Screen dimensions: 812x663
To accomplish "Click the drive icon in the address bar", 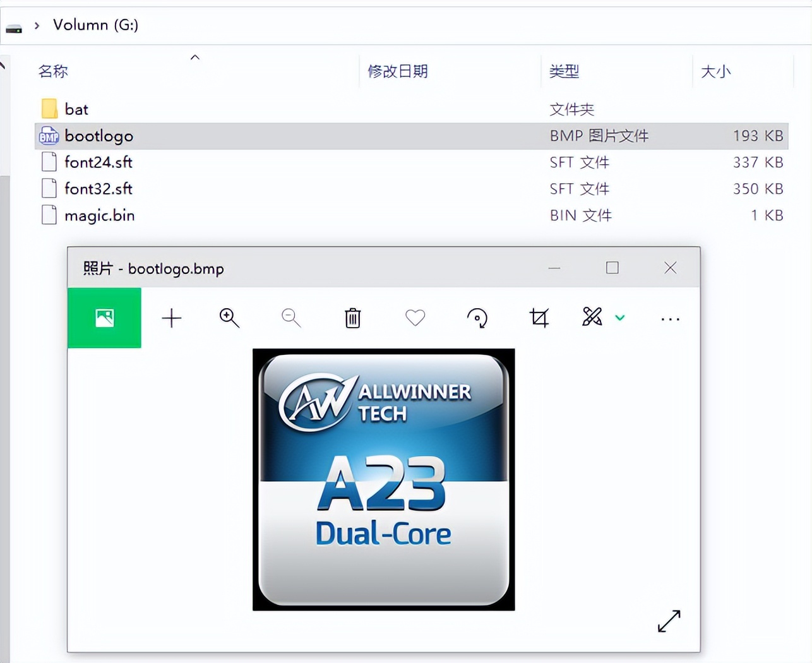I will (14, 28).
